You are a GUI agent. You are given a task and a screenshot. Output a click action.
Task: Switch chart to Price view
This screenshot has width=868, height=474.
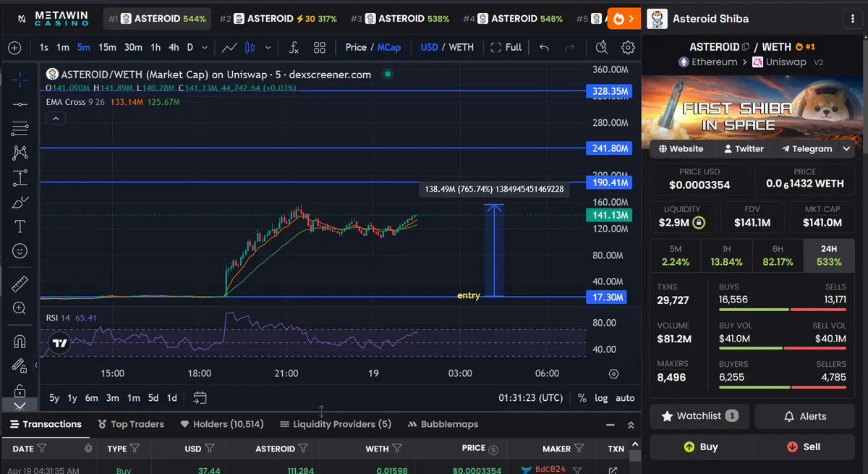coord(356,47)
